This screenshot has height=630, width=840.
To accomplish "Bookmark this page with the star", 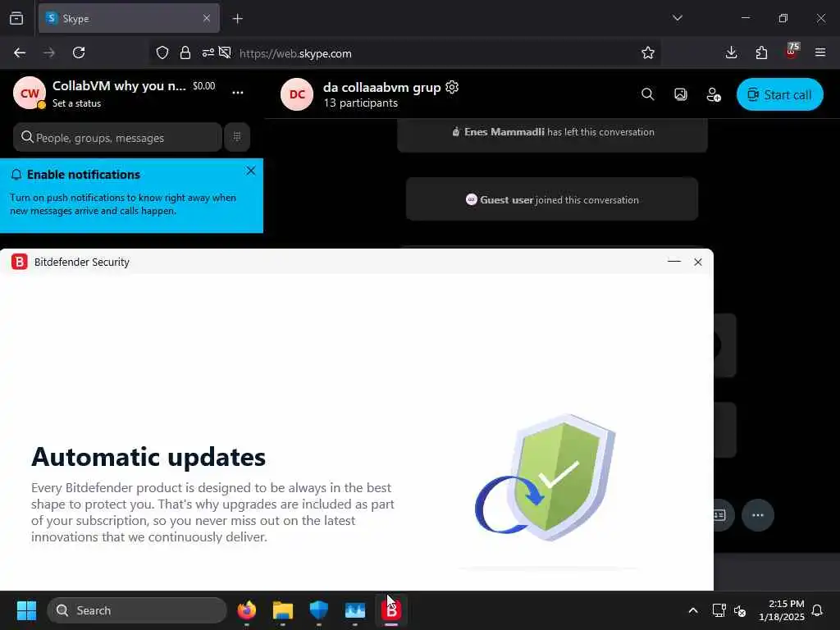I will click(648, 52).
